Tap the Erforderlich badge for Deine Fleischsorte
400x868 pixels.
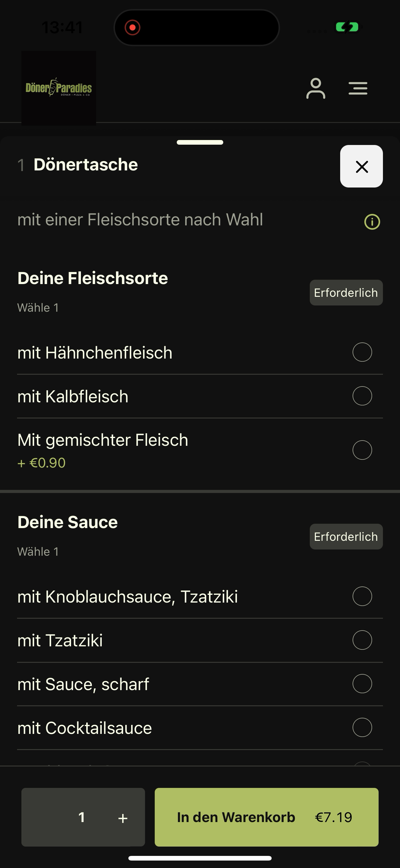[346, 292]
